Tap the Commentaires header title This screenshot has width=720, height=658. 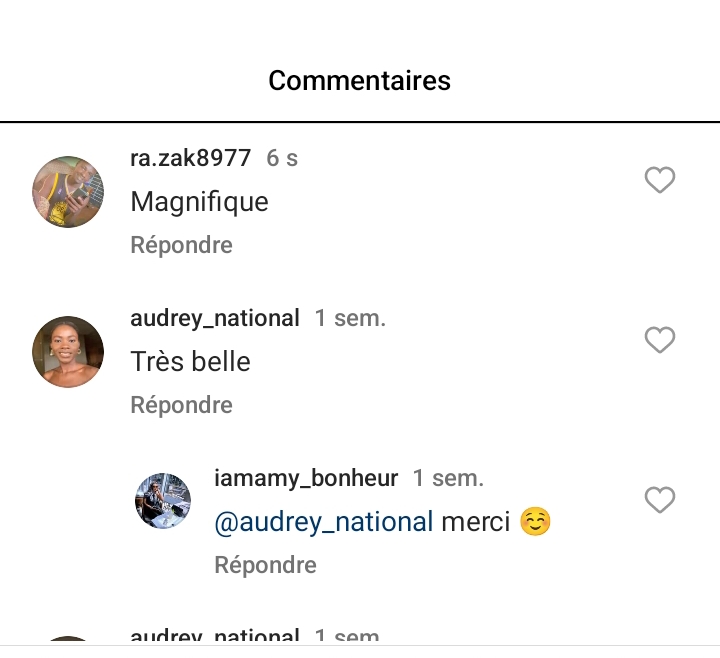(360, 80)
